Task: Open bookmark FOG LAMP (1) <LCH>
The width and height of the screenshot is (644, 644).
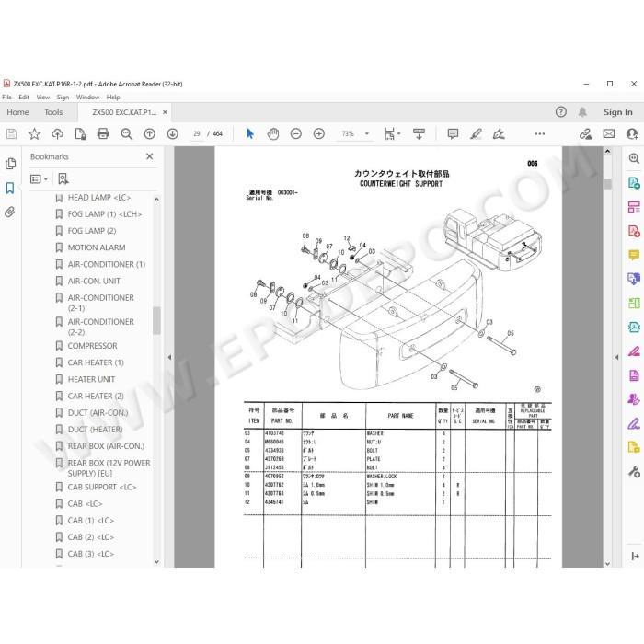Action: tap(105, 214)
